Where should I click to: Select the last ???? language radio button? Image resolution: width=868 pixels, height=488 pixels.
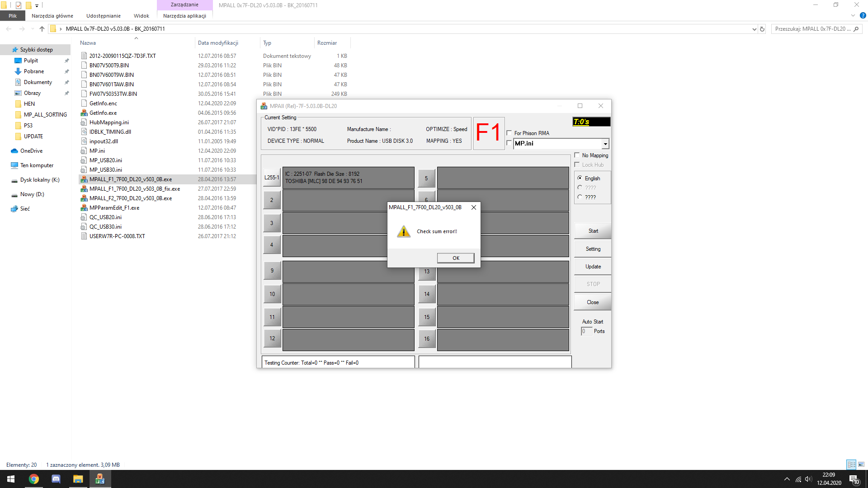pyautogui.click(x=580, y=197)
